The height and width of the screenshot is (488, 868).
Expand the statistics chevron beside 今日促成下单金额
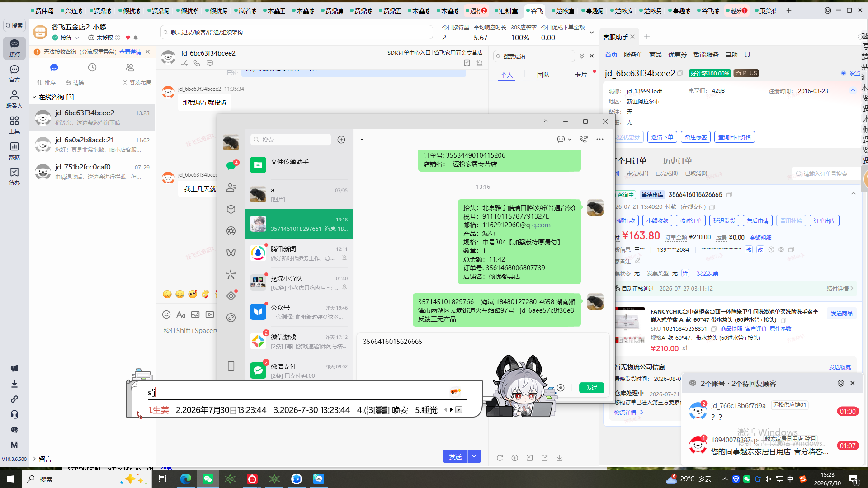[x=592, y=33]
